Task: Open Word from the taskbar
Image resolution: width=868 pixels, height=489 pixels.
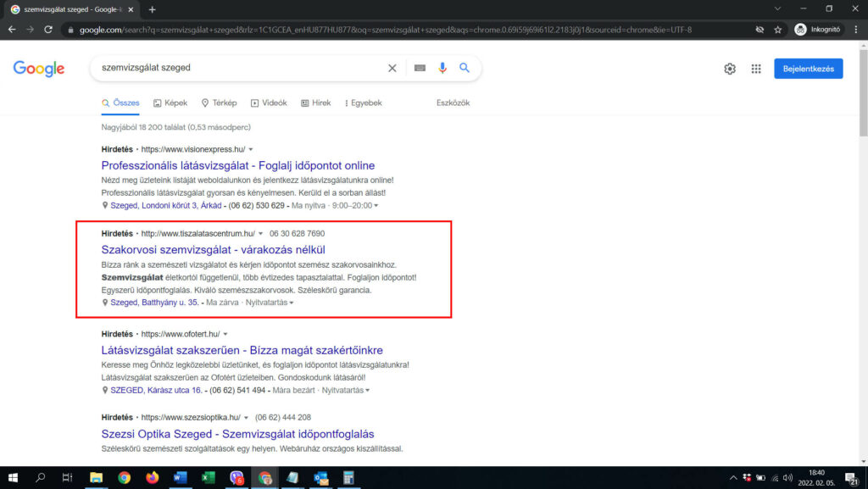Action: [181, 477]
